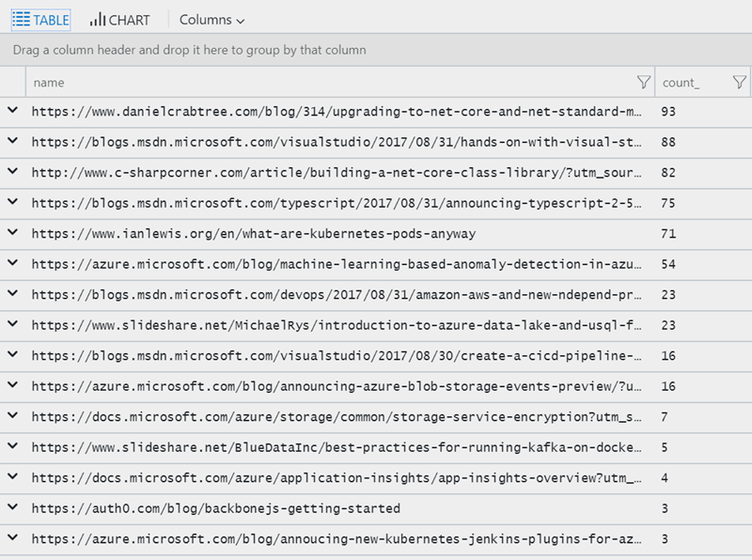Click the filter icon on name column
752x560 pixels.
(x=643, y=83)
